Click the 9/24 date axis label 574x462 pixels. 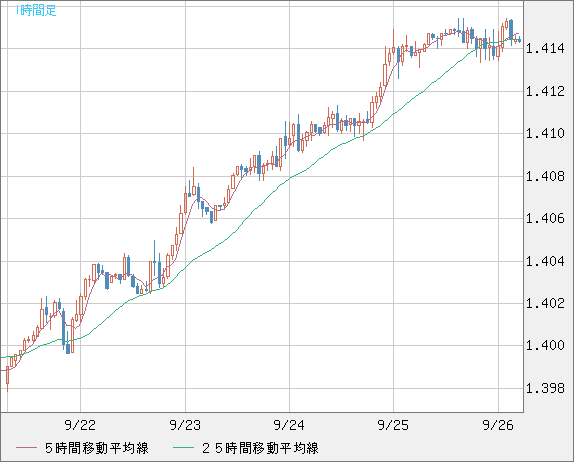click(289, 425)
